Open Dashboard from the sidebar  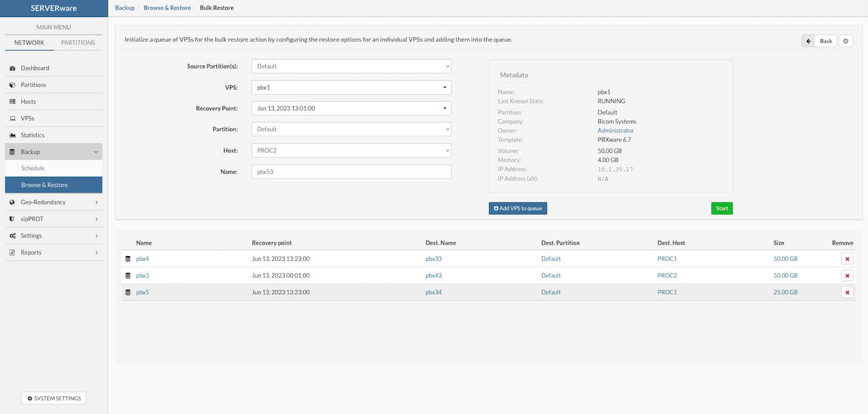pyautogui.click(x=35, y=68)
